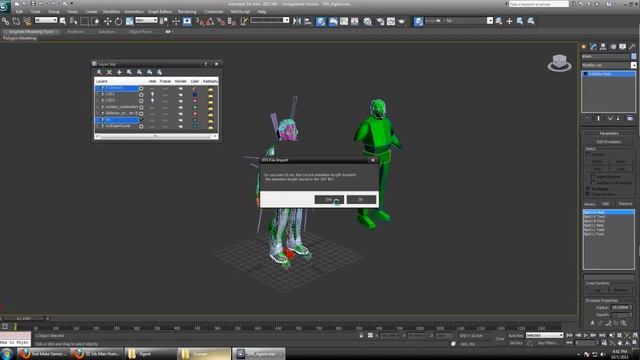Image resolution: width=640 pixels, height=360 pixels.
Task: Select the Bind to Space Warp tool
Action: (x=27, y=21)
